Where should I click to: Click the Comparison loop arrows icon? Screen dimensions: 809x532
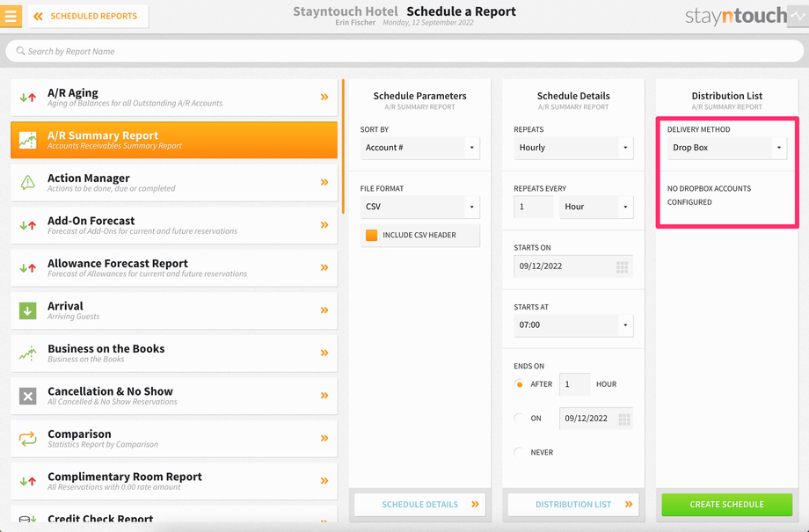click(28, 439)
